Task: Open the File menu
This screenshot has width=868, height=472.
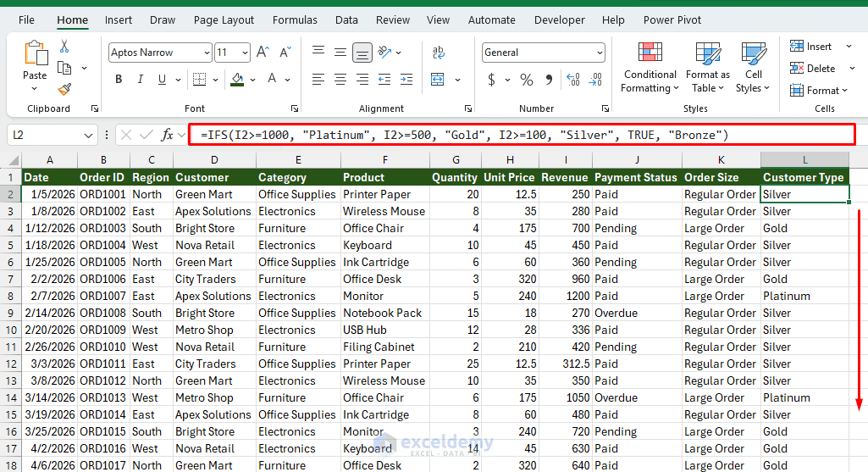Action: click(26, 20)
